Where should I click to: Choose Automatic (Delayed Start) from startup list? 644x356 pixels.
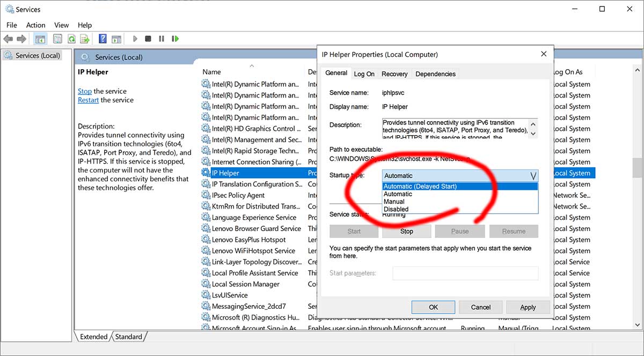click(420, 187)
